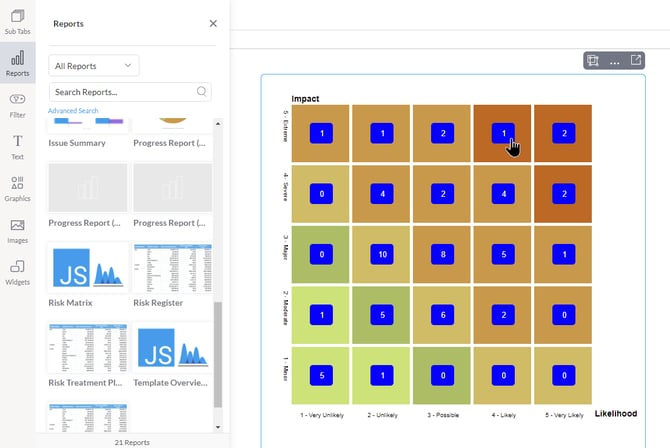Image resolution: width=670 pixels, height=448 pixels.
Task: Open the Images sidebar tool
Action: coord(17,230)
